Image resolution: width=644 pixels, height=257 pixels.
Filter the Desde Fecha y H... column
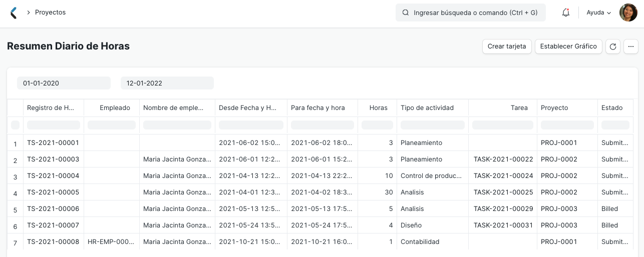[x=251, y=125]
